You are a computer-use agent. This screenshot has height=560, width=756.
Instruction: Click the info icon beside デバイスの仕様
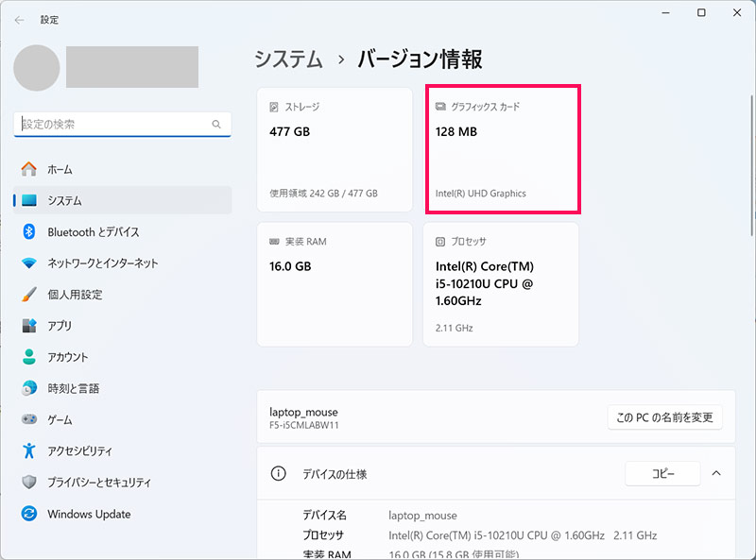point(278,474)
